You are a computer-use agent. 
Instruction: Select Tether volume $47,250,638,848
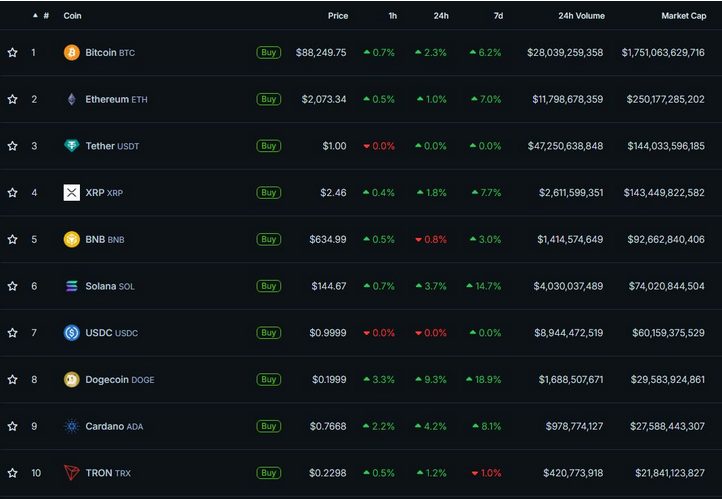click(565, 146)
